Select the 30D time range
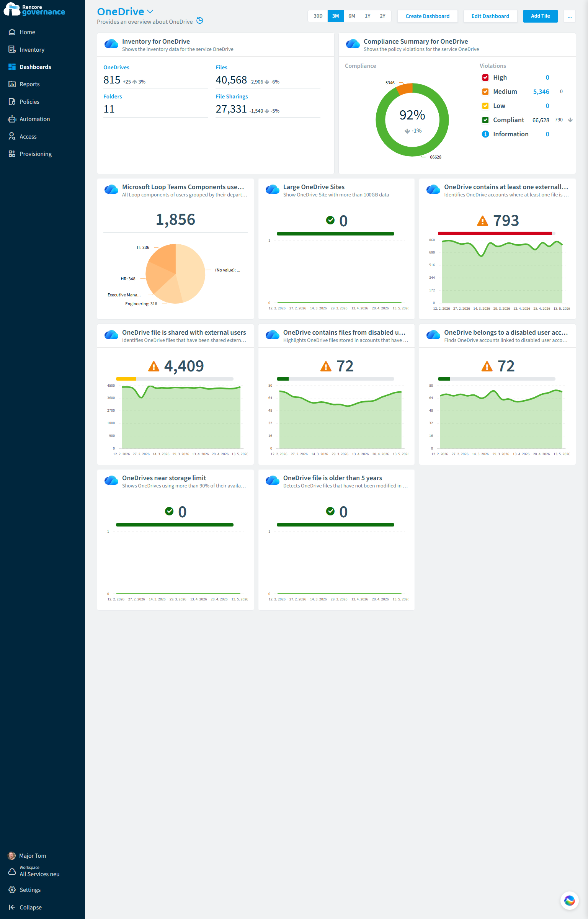 point(318,16)
